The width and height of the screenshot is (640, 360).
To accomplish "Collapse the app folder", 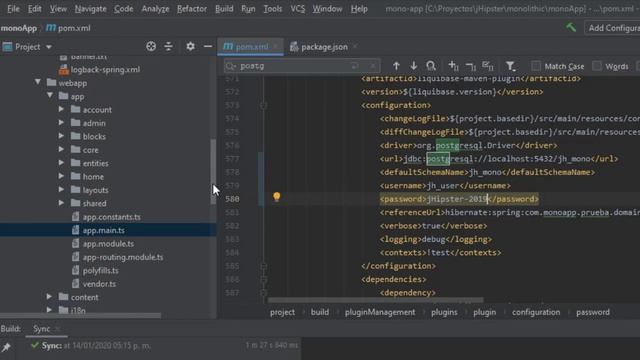I will click(50, 96).
